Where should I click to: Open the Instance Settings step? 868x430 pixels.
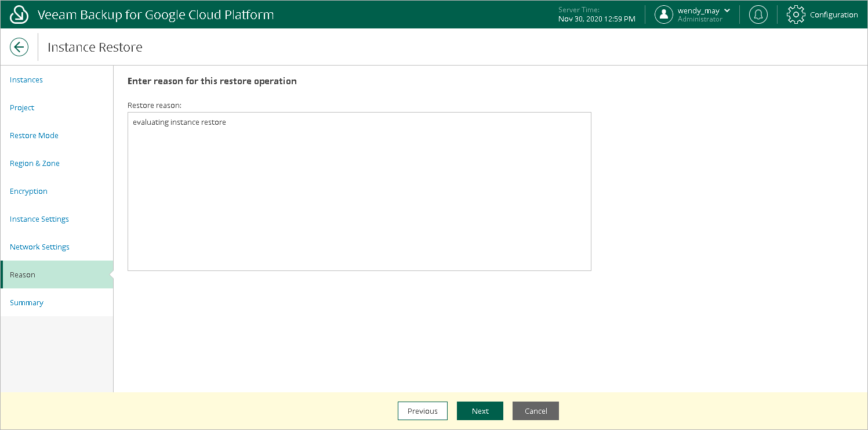click(57, 219)
